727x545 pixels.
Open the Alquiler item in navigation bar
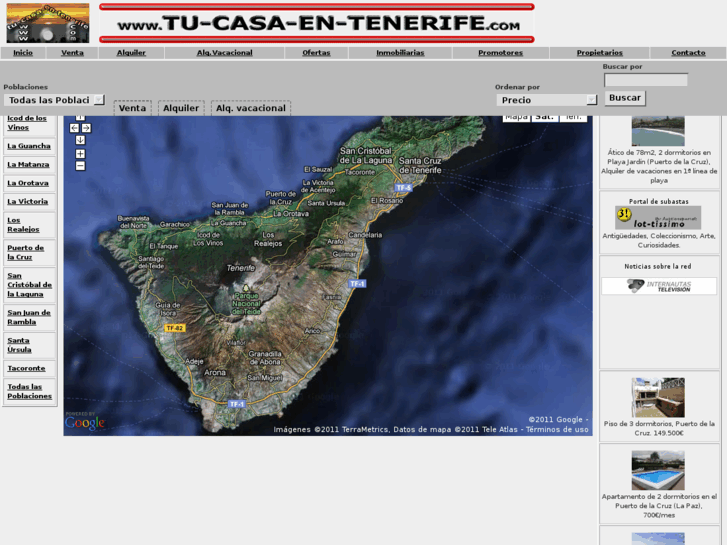[131, 52]
